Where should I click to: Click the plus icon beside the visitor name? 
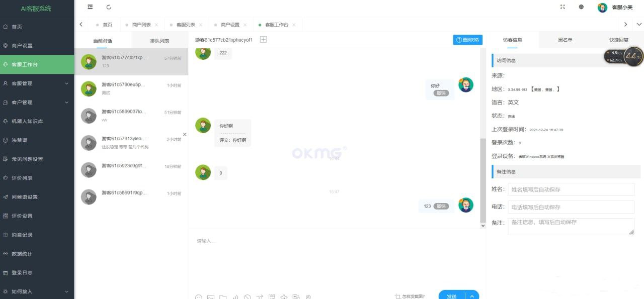[x=263, y=40]
